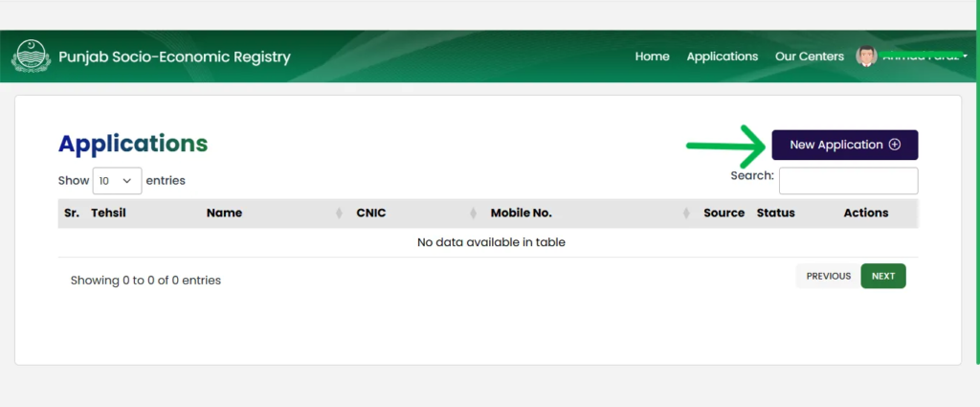Focus the Search input field

[848, 181]
